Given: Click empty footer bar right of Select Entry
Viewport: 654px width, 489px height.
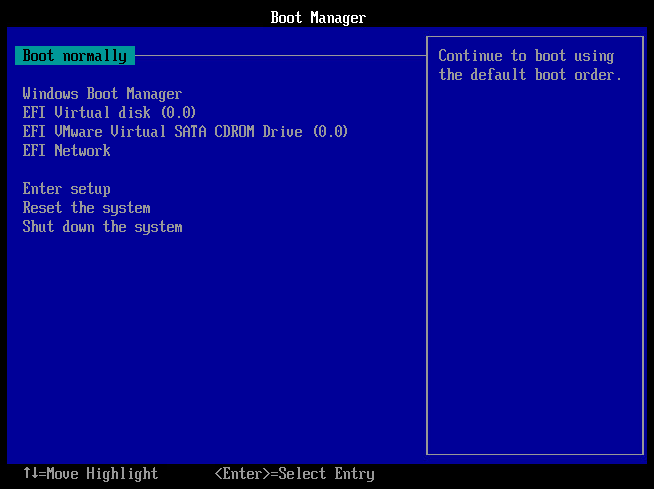Looking at the screenshot, I should tap(510, 474).
